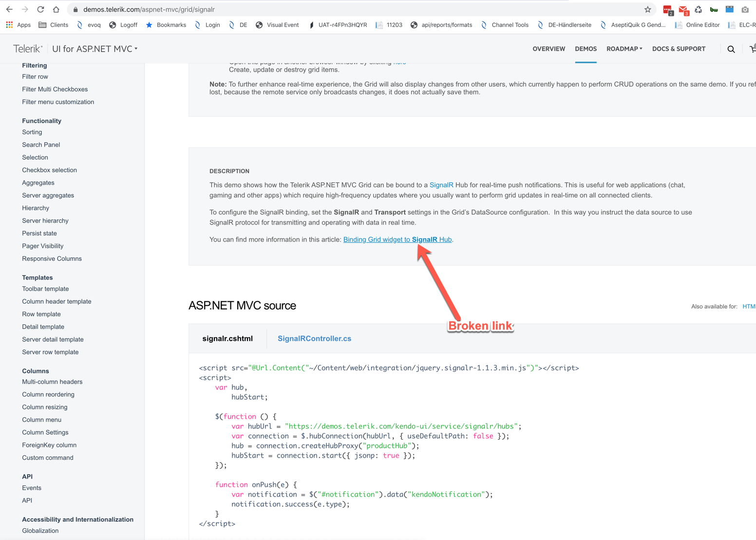This screenshot has width=756, height=540.
Task: Open the browser home page
Action: pos(56,9)
